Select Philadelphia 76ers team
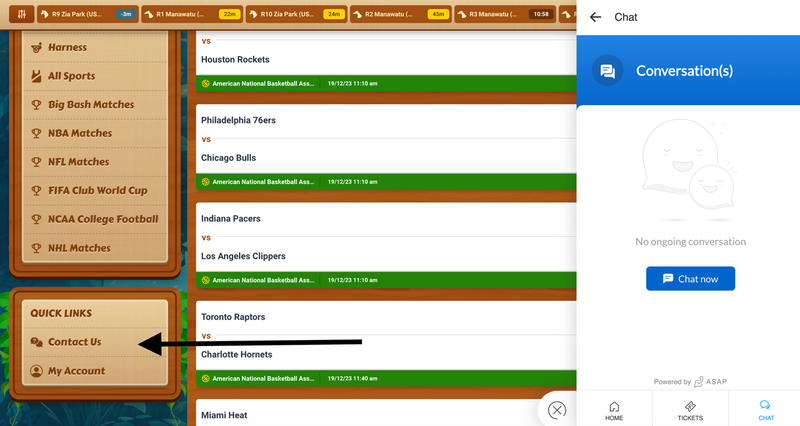 [238, 120]
